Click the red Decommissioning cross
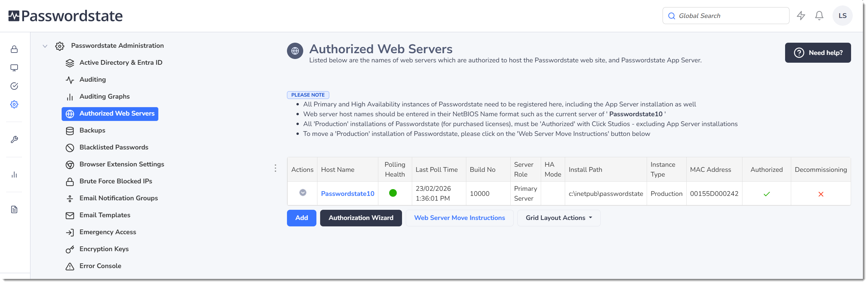The height and width of the screenshot is (284, 868). (x=821, y=194)
